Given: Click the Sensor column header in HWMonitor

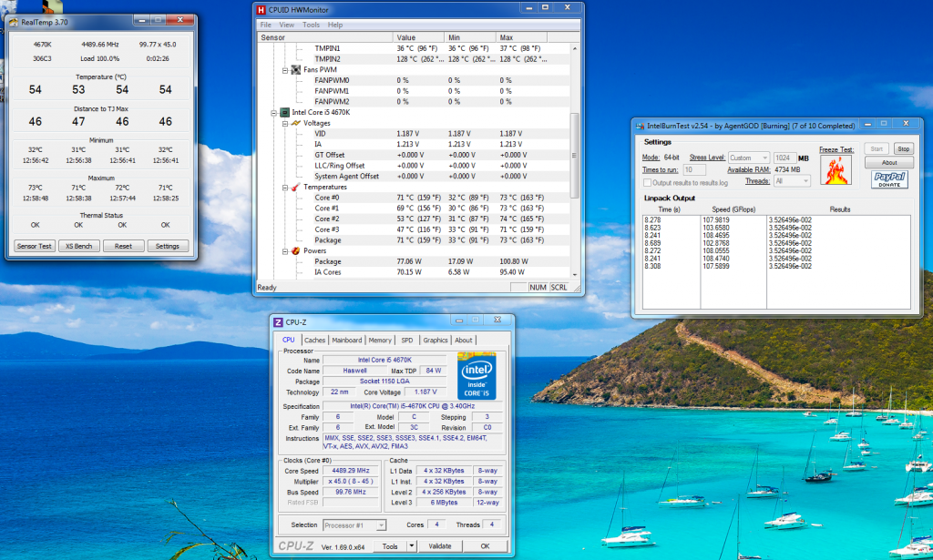Looking at the screenshot, I should (x=325, y=37).
